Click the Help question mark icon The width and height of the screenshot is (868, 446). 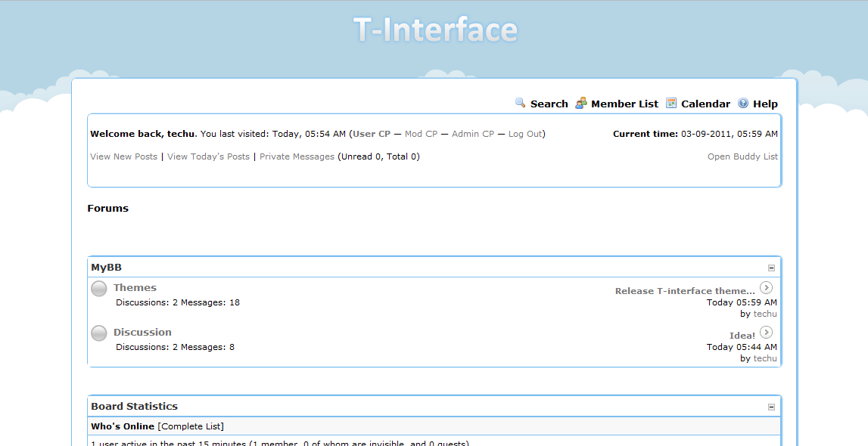tap(743, 104)
